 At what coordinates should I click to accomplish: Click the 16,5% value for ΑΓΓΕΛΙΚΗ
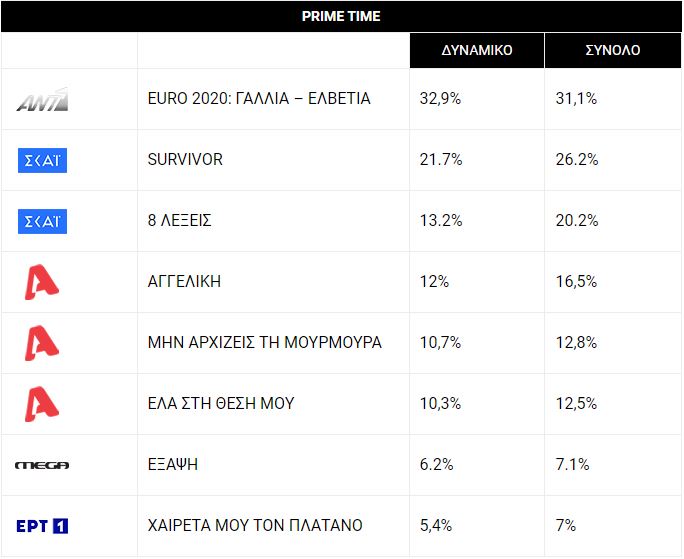click(576, 282)
